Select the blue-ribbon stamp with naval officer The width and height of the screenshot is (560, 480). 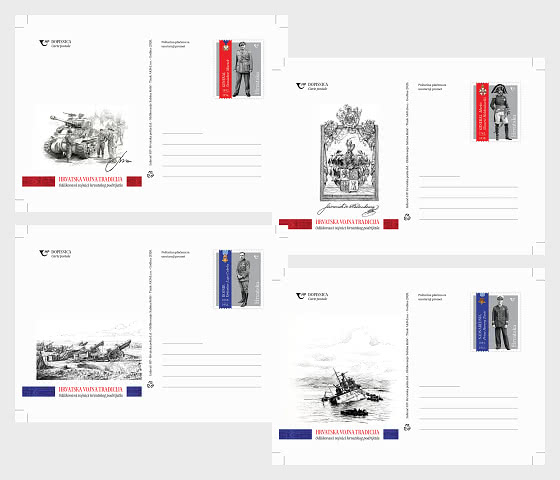coord(496,322)
